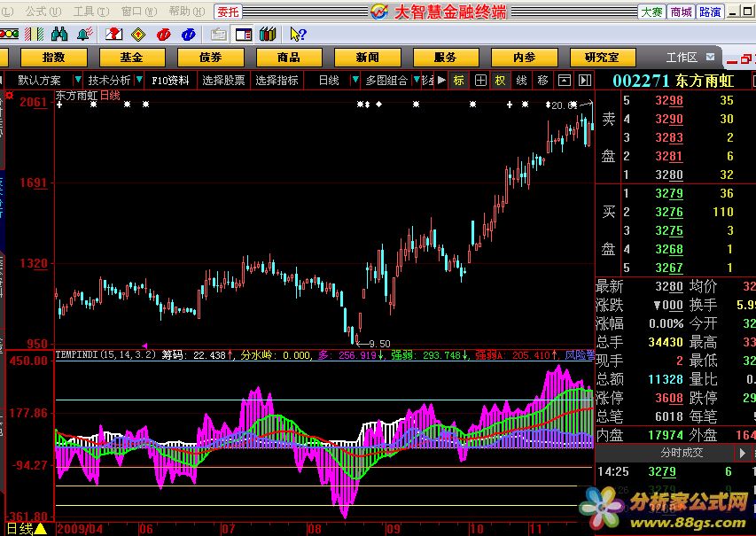Screen dimensions: 756x536
Task: Open the 多图组合 dropdown arrow
Action: [417, 80]
